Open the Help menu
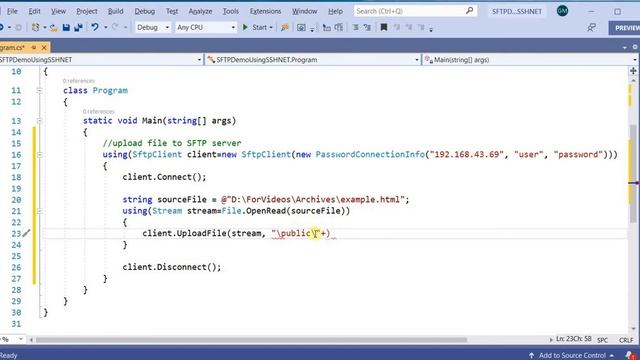Viewport: 640px width, 360px height. (336, 11)
